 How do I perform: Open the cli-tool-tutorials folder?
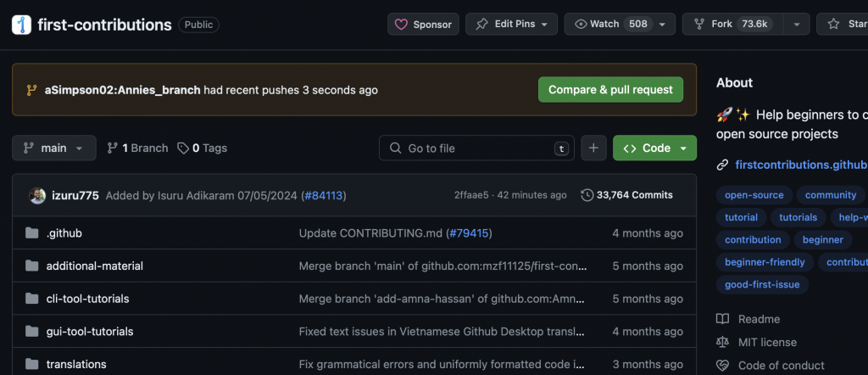[88, 299]
